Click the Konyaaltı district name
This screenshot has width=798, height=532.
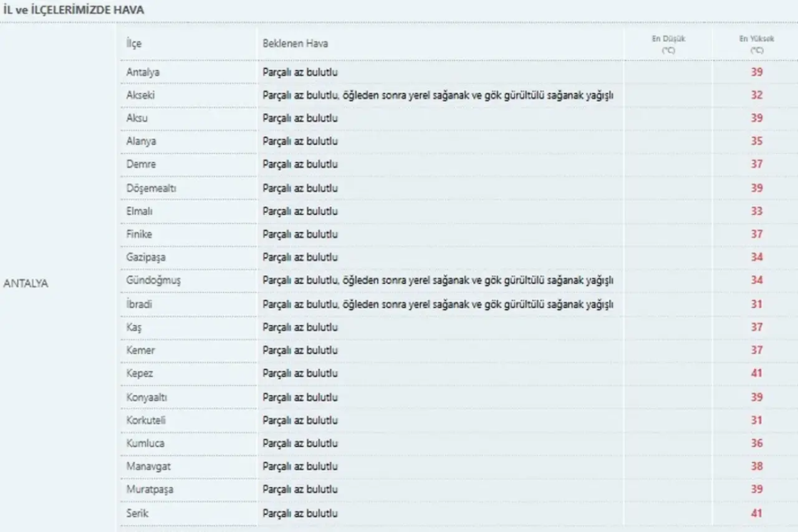click(147, 397)
